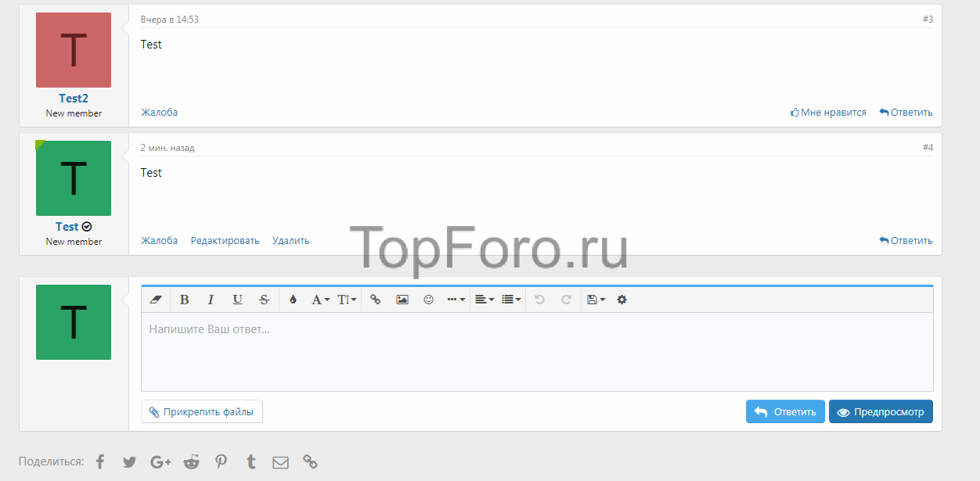Toggle bold formatting in editor

184,300
